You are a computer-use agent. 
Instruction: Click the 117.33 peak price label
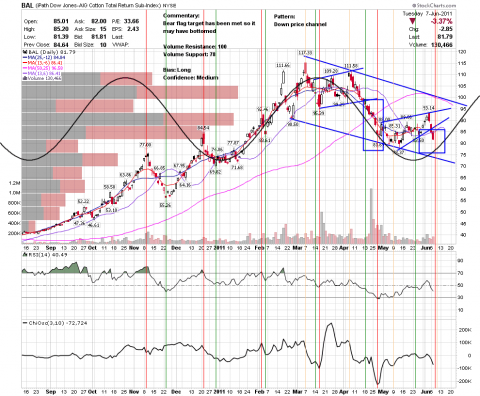point(305,53)
